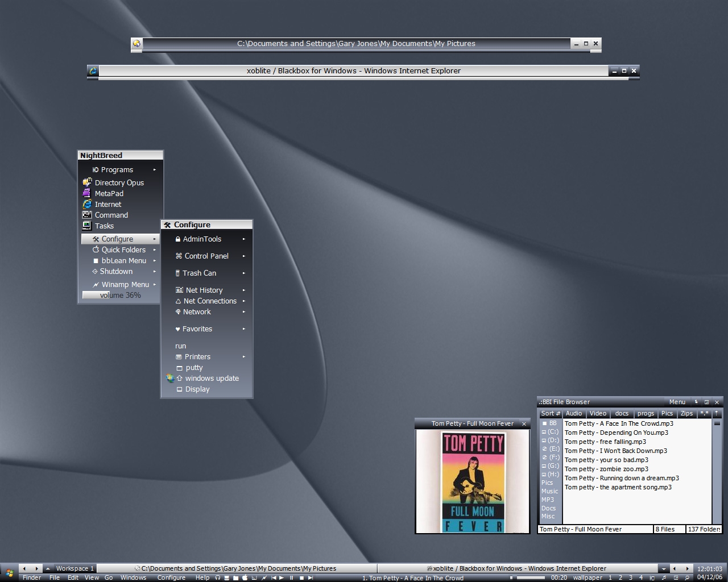The height and width of the screenshot is (582, 728).
Task: Start playback with the play control
Action: click(x=282, y=577)
